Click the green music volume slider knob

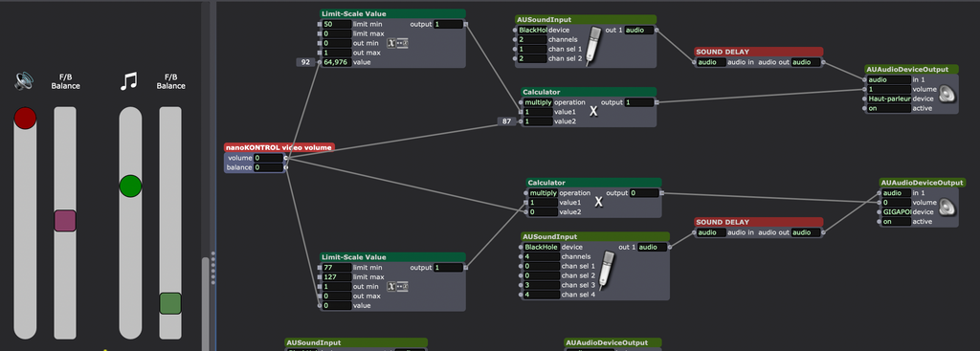[130, 186]
